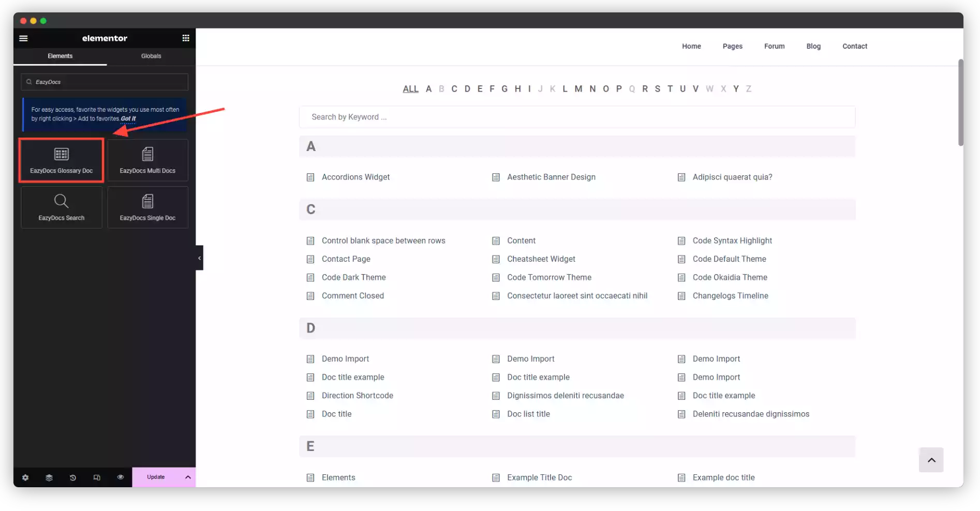Select the EazyDocs Glossary Doc widget

[61, 160]
